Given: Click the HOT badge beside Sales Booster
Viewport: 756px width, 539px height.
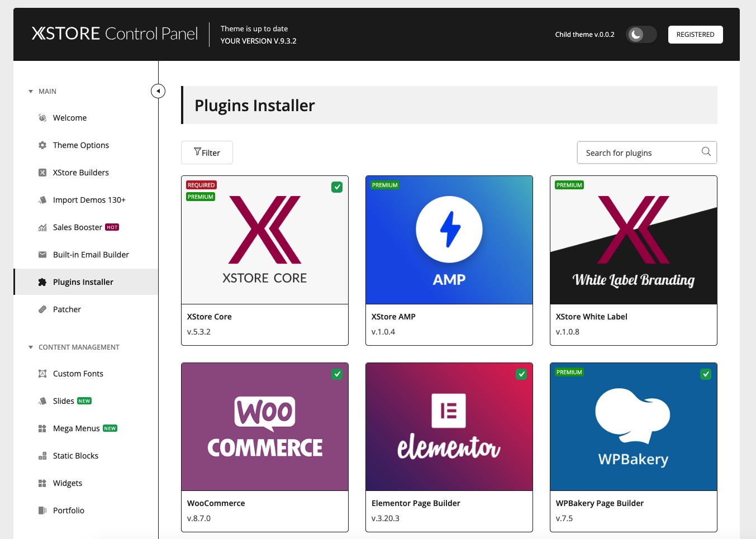Looking at the screenshot, I should tap(112, 227).
